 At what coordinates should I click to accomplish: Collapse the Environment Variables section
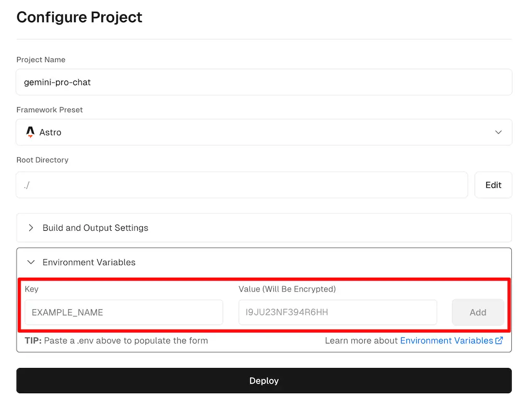pyautogui.click(x=263, y=262)
